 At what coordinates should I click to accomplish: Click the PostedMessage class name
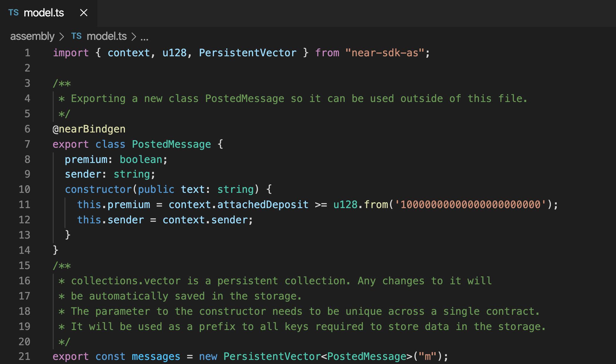(171, 144)
